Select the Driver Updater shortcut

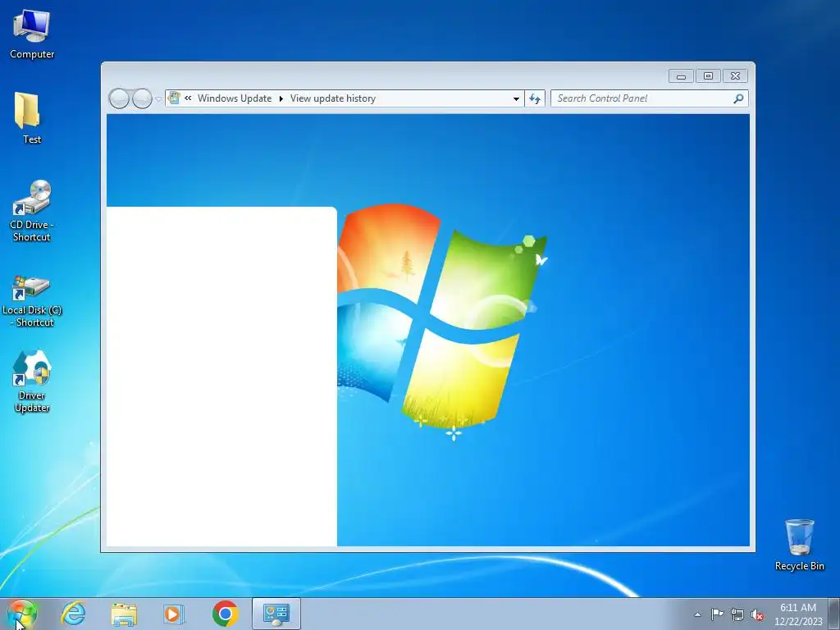pyautogui.click(x=32, y=381)
